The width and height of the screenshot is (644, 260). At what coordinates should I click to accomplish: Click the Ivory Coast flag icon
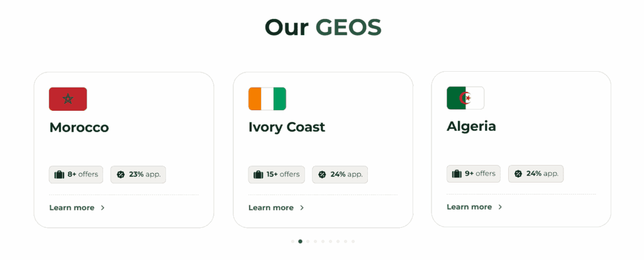pyautogui.click(x=267, y=99)
